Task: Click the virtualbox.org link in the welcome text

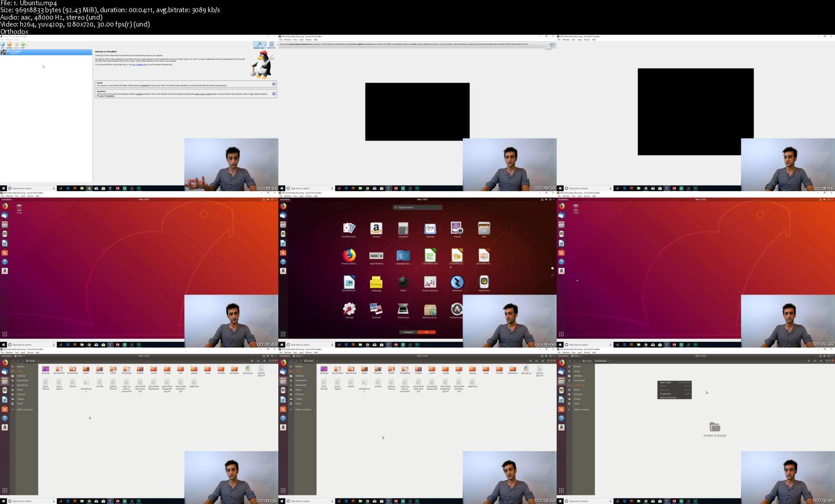Action: (x=139, y=65)
